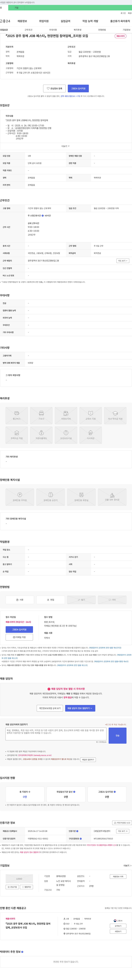The width and height of the screenshot is (132, 980).
Task: Click the 관심직업 등록 heart button
Action: [54, 88]
